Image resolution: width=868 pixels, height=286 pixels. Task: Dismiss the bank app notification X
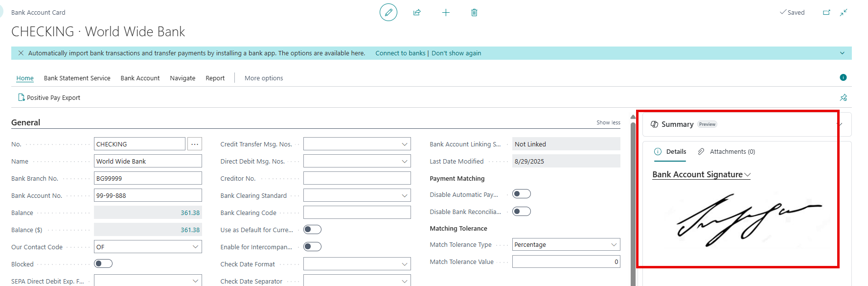pyautogui.click(x=21, y=53)
